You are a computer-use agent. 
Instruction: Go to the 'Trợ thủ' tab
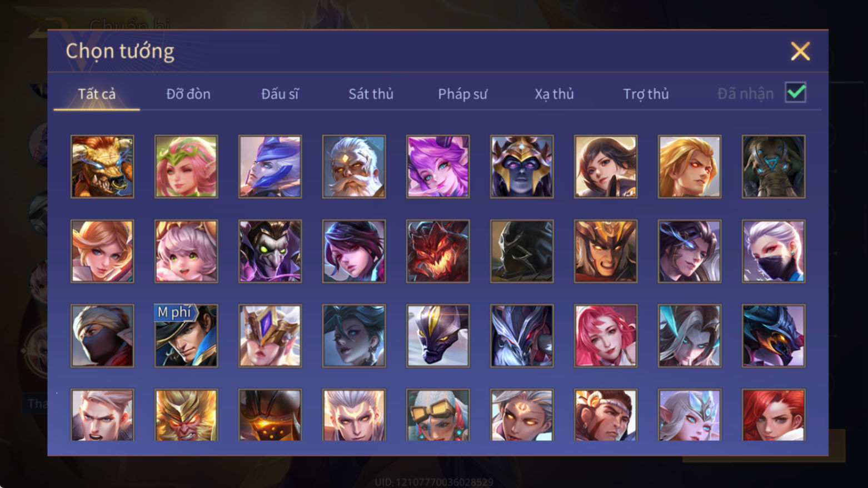pyautogui.click(x=646, y=94)
